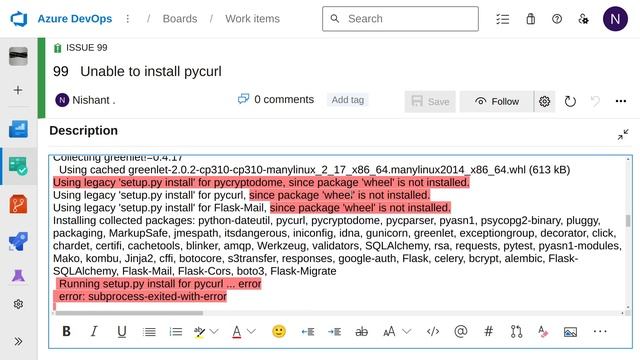640x360 pixels.
Task: Apply font color to text
Action: pyautogui.click(x=237, y=332)
